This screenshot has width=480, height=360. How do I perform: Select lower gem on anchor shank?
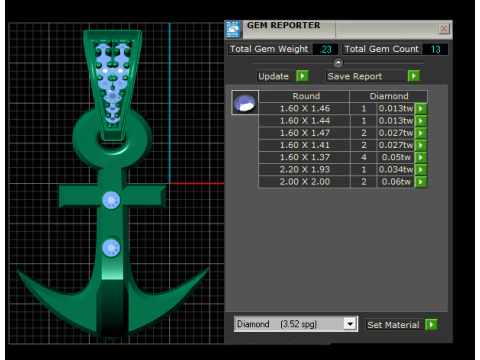pos(111,248)
